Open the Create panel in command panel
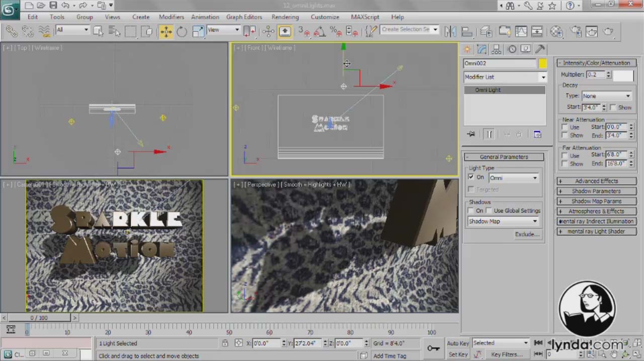644x361 pixels. click(x=467, y=49)
